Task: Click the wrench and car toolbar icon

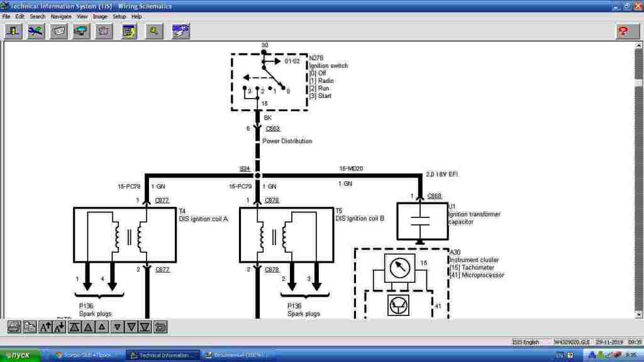Action: click(x=36, y=31)
